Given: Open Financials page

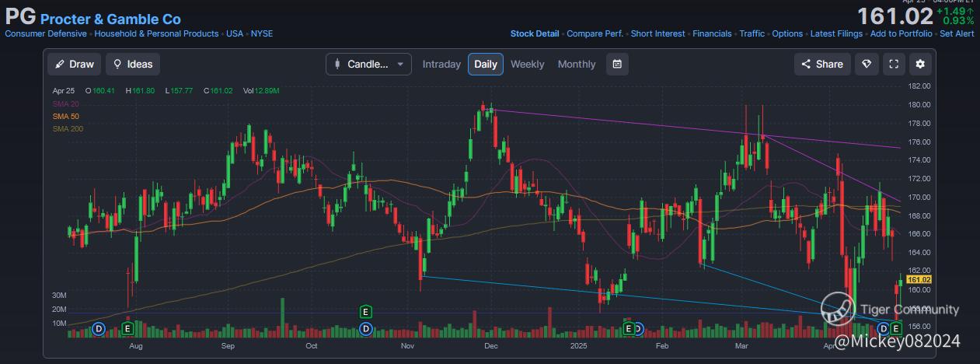Looking at the screenshot, I should click(x=712, y=33).
